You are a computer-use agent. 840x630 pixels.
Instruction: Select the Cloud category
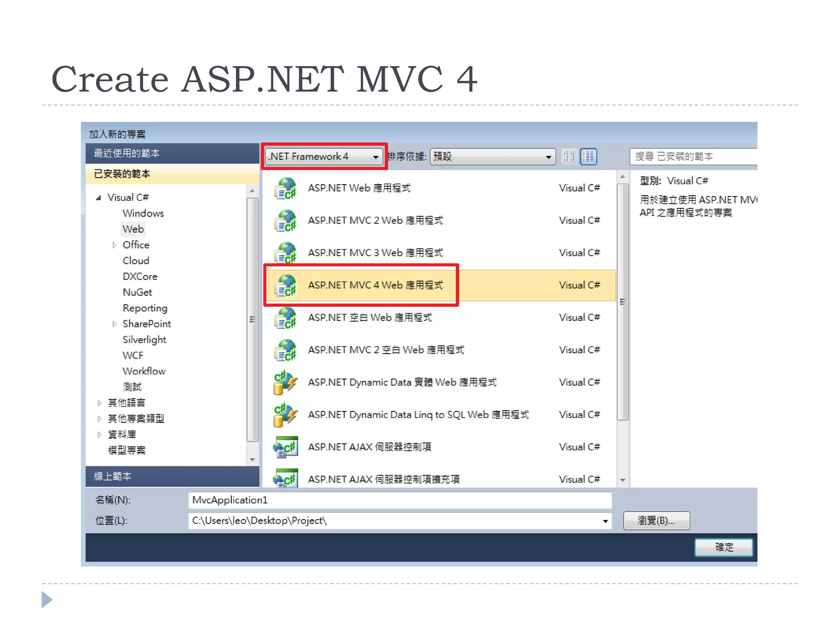pyautogui.click(x=136, y=261)
